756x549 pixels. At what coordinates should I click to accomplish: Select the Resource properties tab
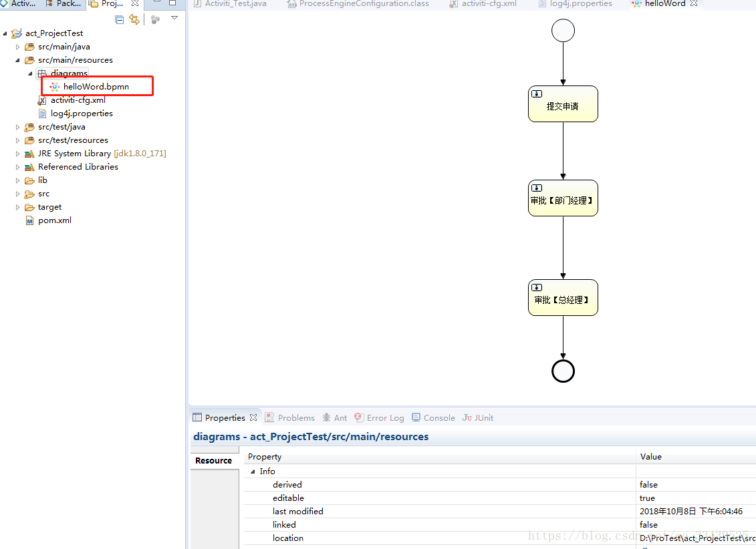pyautogui.click(x=214, y=461)
